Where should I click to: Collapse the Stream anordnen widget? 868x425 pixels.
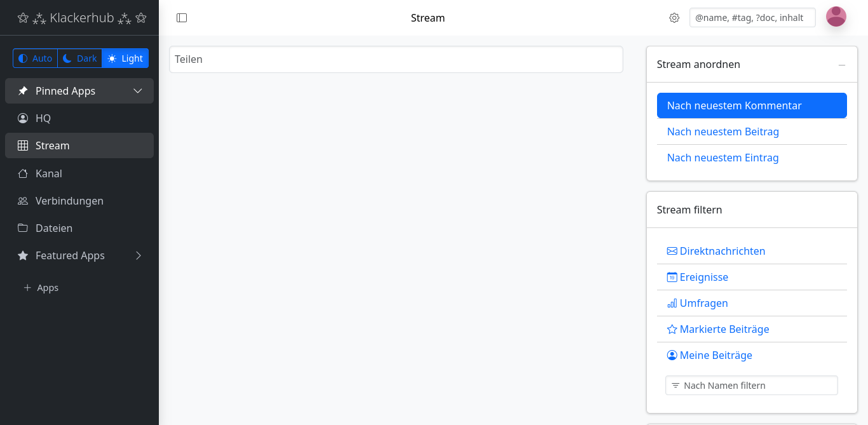[842, 65]
